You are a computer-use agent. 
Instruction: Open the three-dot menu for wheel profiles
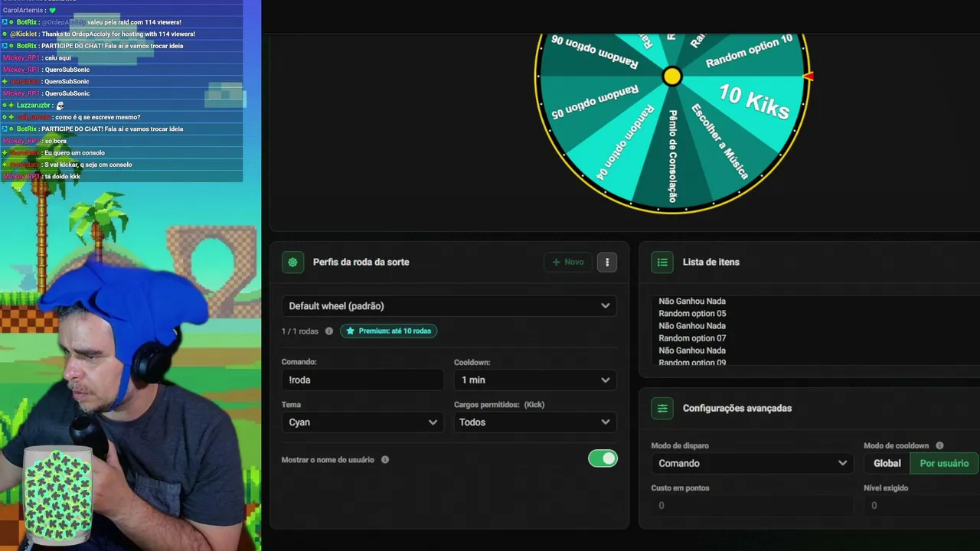pyautogui.click(x=607, y=262)
